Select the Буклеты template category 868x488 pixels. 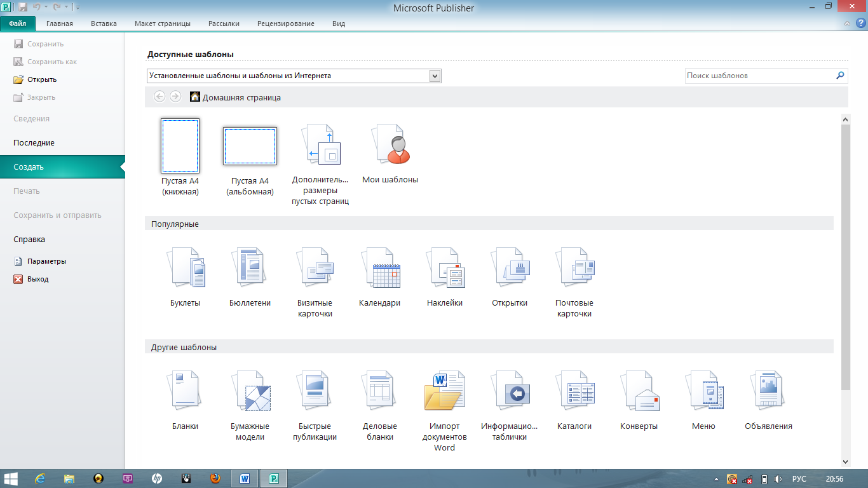pos(186,277)
